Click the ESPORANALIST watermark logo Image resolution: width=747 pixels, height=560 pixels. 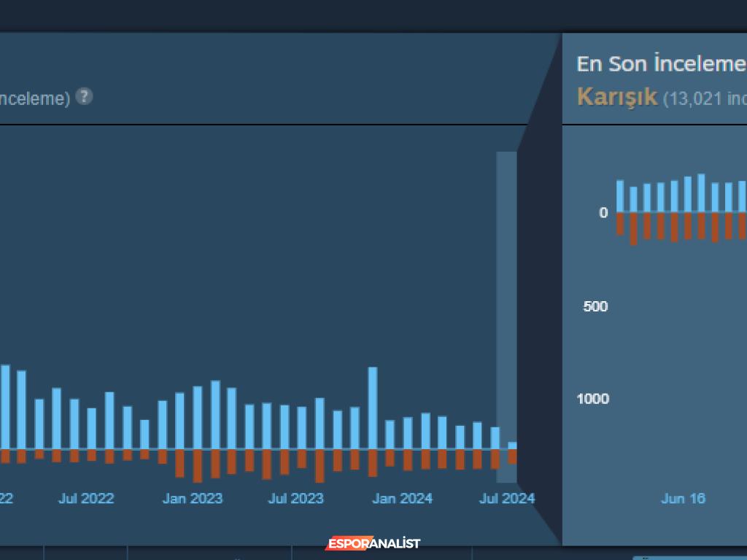373,543
